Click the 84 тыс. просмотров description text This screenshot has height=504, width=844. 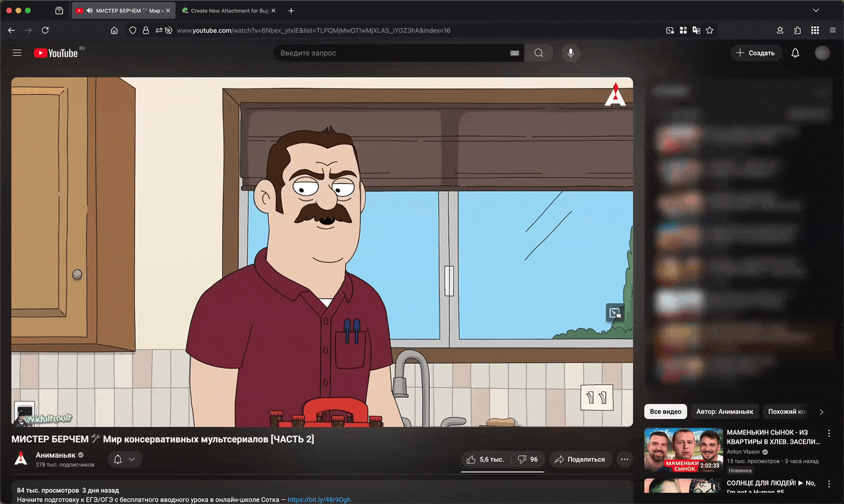pyautogui.click(x=48, y=490)
